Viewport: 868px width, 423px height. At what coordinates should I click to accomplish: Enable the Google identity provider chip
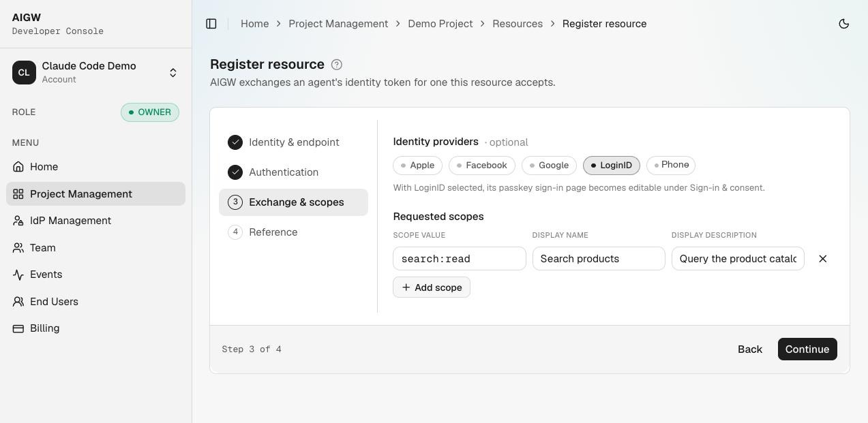[550, 166]
